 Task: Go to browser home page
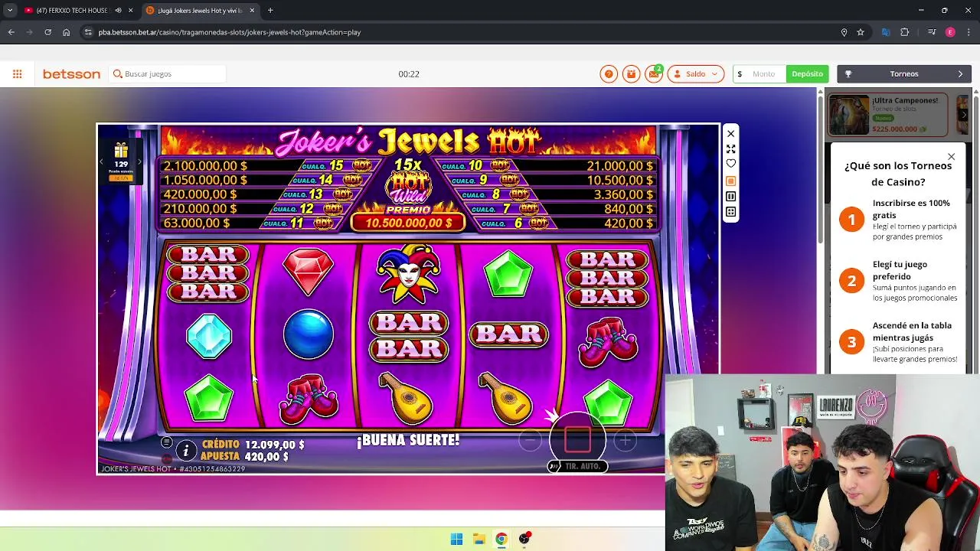(x=66, y=32)
